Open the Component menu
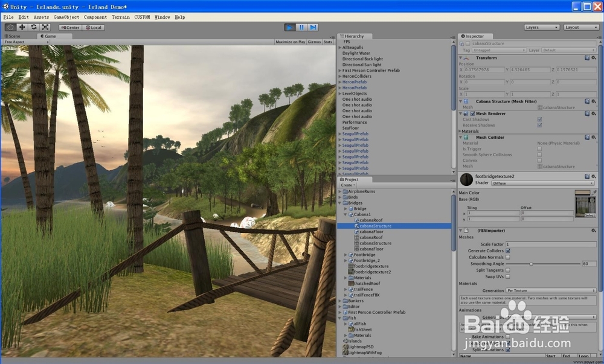The image size is (604, 364). (95, 17)
